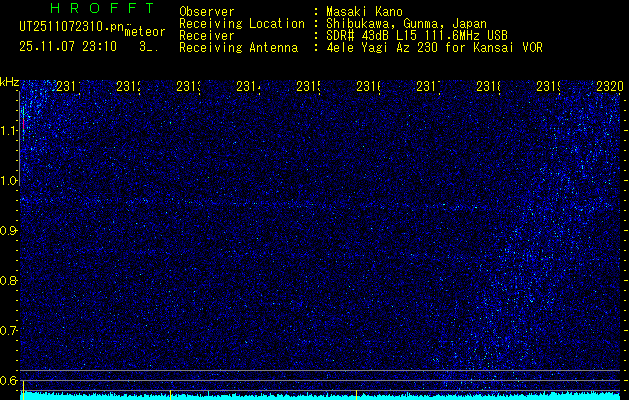
Task: Click the 'Observer' field label
Action: click(207, 12)
